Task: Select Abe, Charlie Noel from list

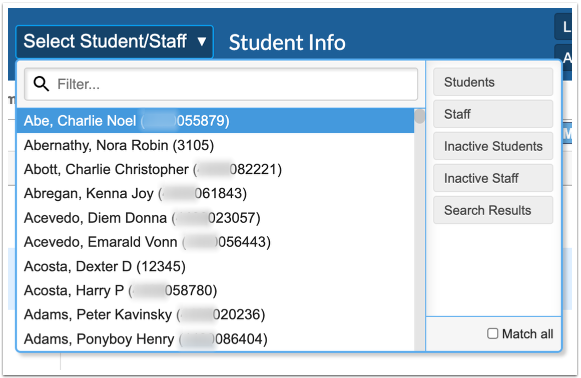Action: 215,121
